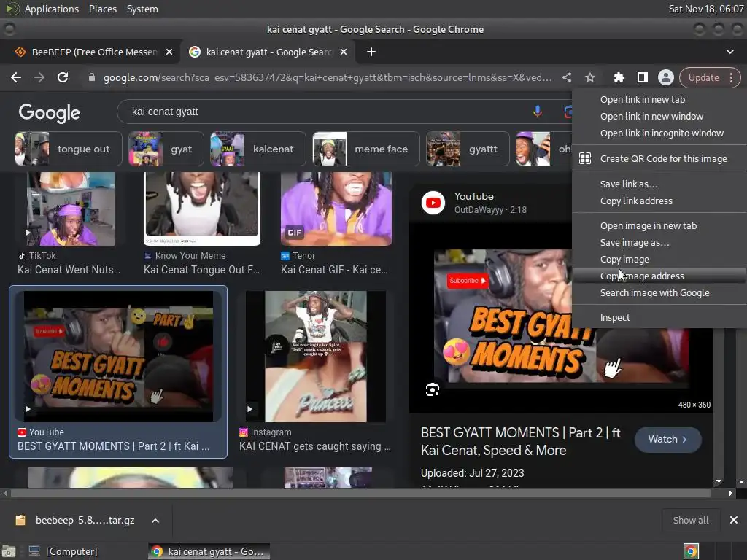
Task: Click Show all downloads button
Action: coord(690,521)
